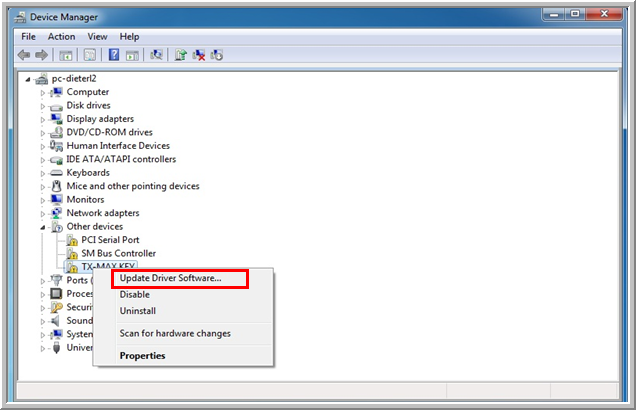
Task: Open the View menu
Action: tap(97, 37)
